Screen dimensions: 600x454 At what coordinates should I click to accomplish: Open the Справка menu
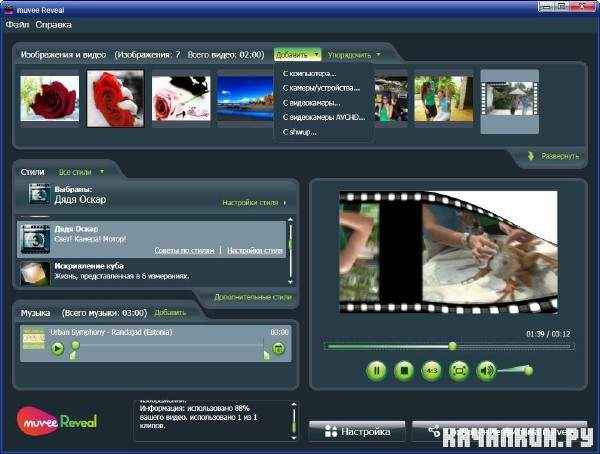click(x=54, y=25)
